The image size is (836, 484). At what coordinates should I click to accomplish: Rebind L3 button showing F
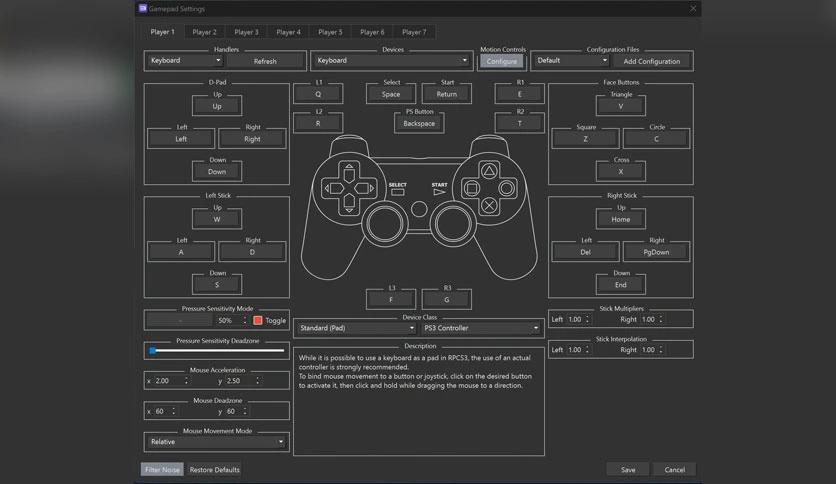[x=391, y=300]
